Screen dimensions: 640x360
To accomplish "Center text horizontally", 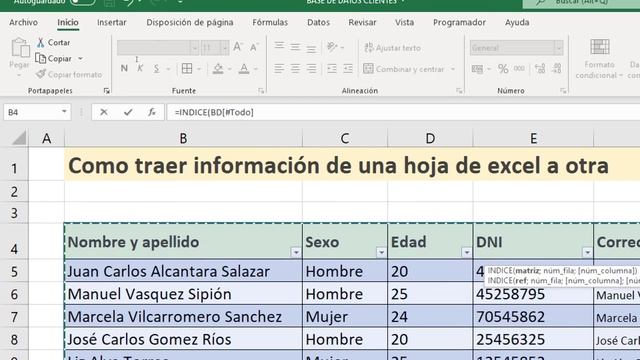I will [295, 69].
